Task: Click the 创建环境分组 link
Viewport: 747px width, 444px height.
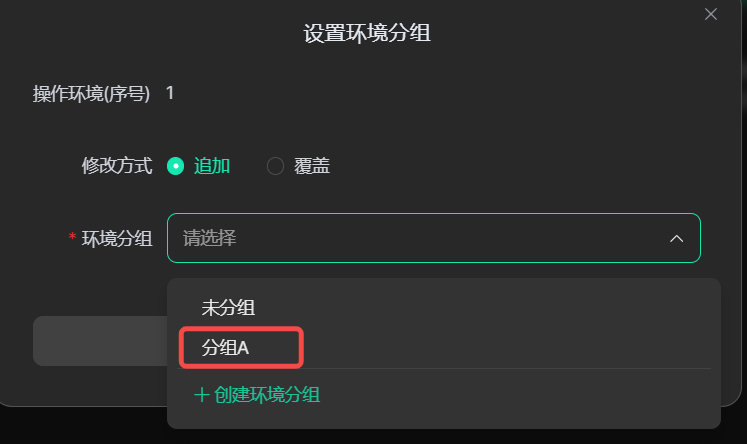Action: [x=267, y=394]
